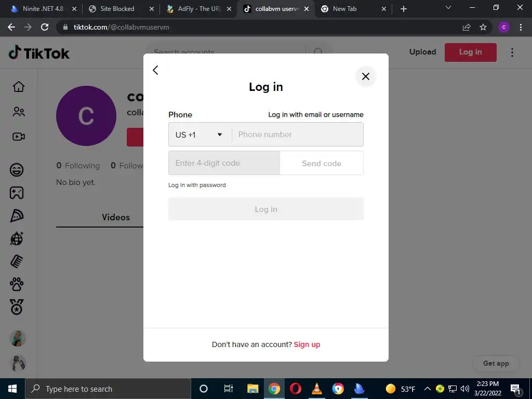Open the notification center icon
Image resolution: width=532 pixels, height=399 pixels.
point(516,389)
